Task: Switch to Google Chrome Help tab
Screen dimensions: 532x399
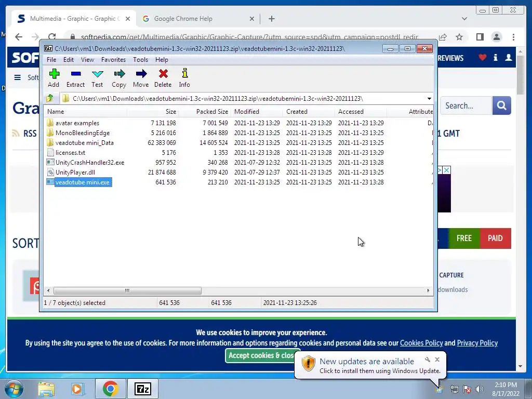Action: click(183, 19)
